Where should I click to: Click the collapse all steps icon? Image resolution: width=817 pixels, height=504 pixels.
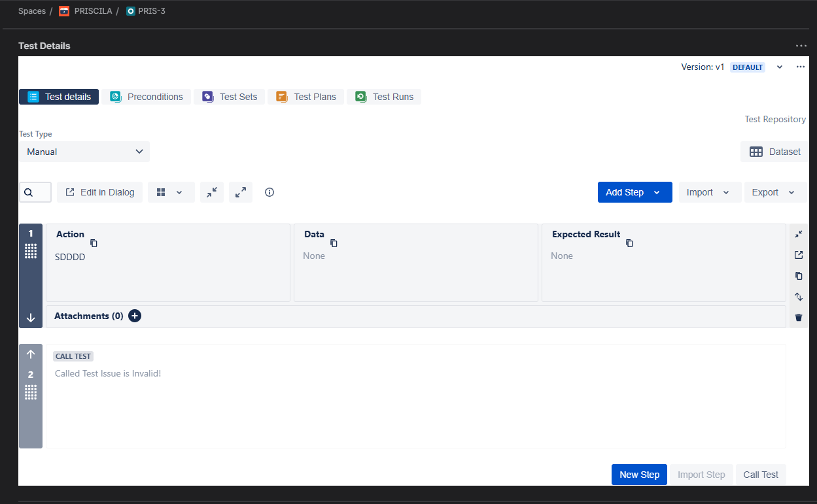tap(212, 192)
